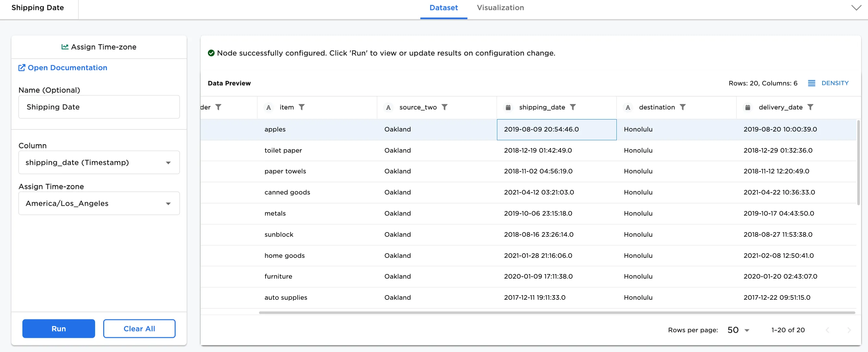Screen dimensions: 868x352
Task: Click the text type icon beside destination
Action: click(x=627, y=107)
